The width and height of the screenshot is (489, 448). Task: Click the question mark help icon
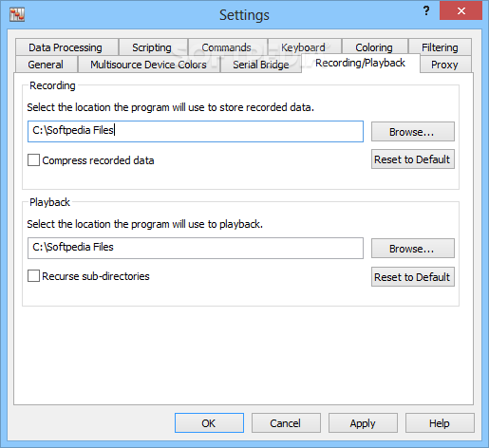(426, 11)
